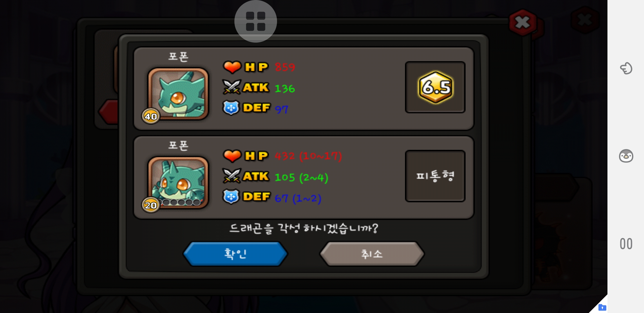Confirm awakening with the blue 확인 button
Viewport: 644px width, 313px height.
[x=235, y=254]
